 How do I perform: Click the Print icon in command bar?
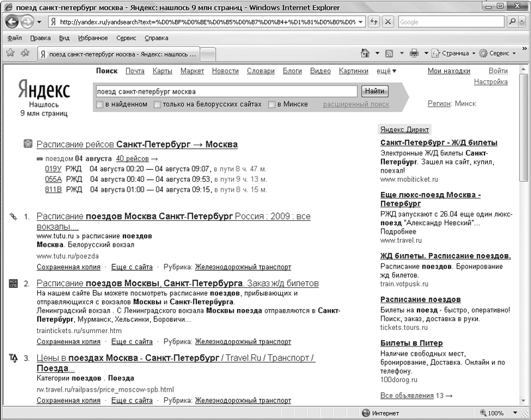click(x=414, y=52)
